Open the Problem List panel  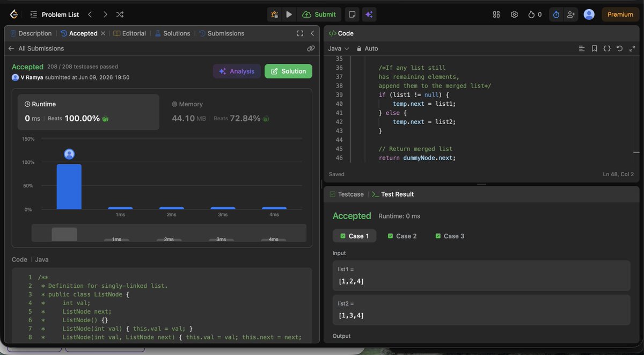pyautogui.click(x=55, y=15)
